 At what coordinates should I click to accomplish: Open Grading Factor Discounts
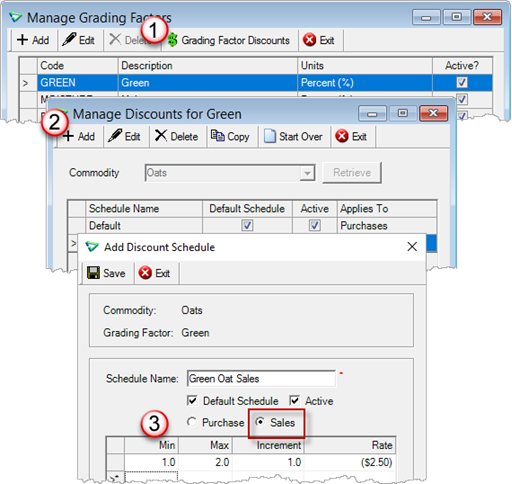click(x=229, y=40)
